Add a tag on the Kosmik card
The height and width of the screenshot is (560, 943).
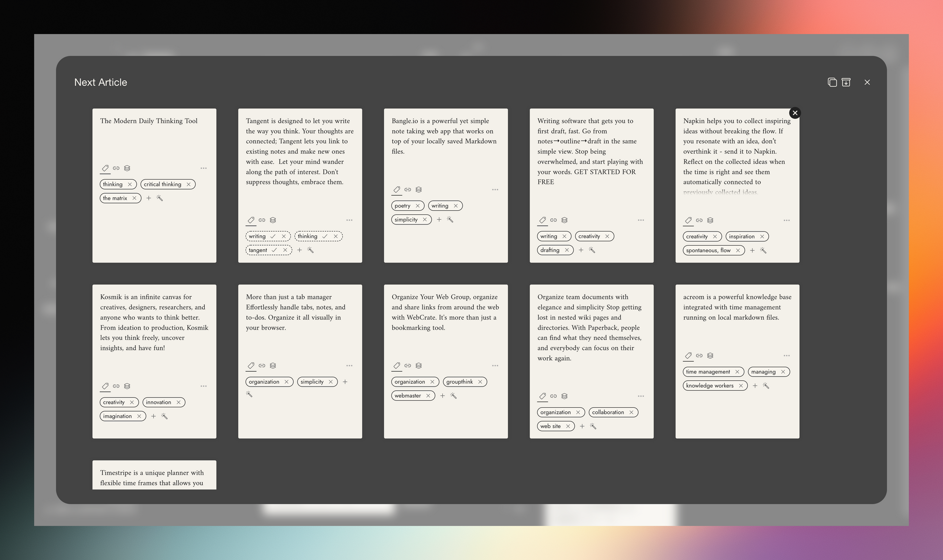tap(153, 416)
